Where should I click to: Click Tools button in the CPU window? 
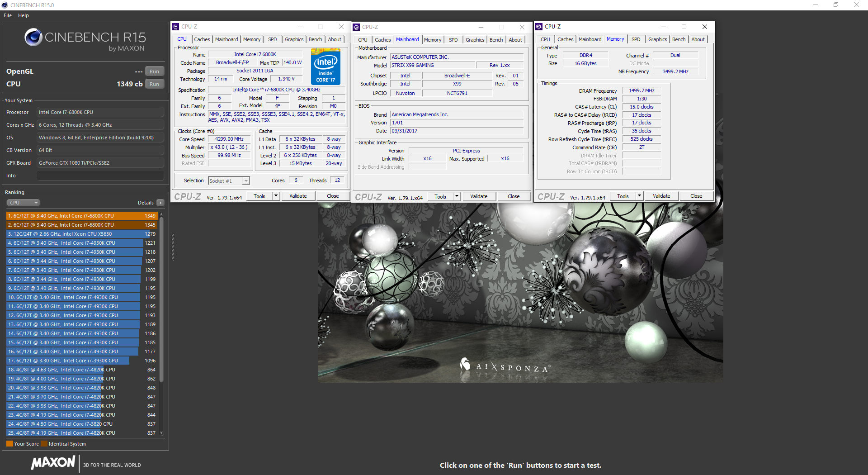pyautogui.click(x=259, y=196)
